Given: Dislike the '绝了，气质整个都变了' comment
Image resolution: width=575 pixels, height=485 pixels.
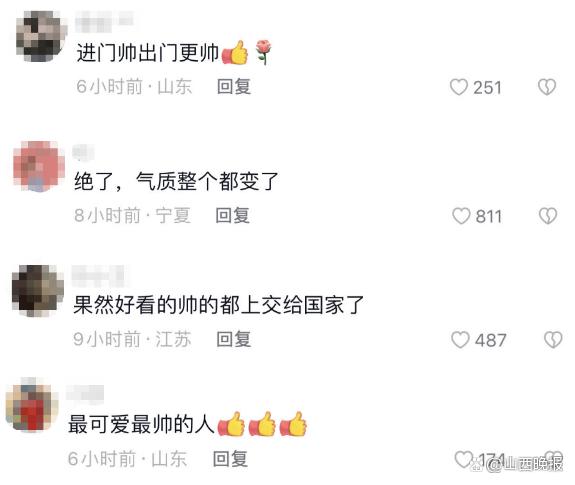Looking at the screenshot, I should point(548,216).
